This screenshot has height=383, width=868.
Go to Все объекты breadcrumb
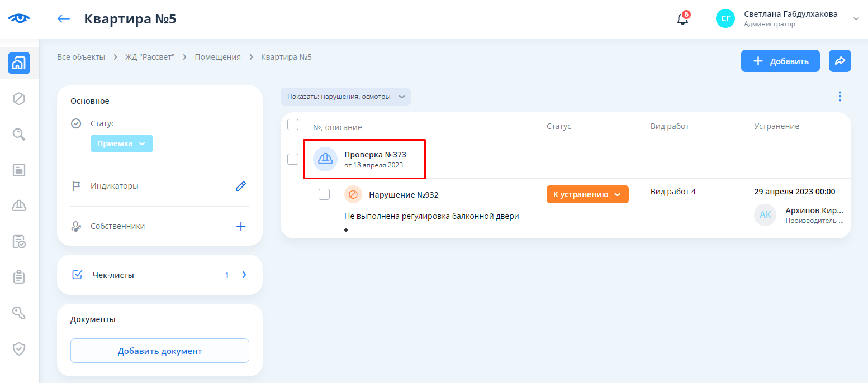pyautogui.click(x=81, y=57)
